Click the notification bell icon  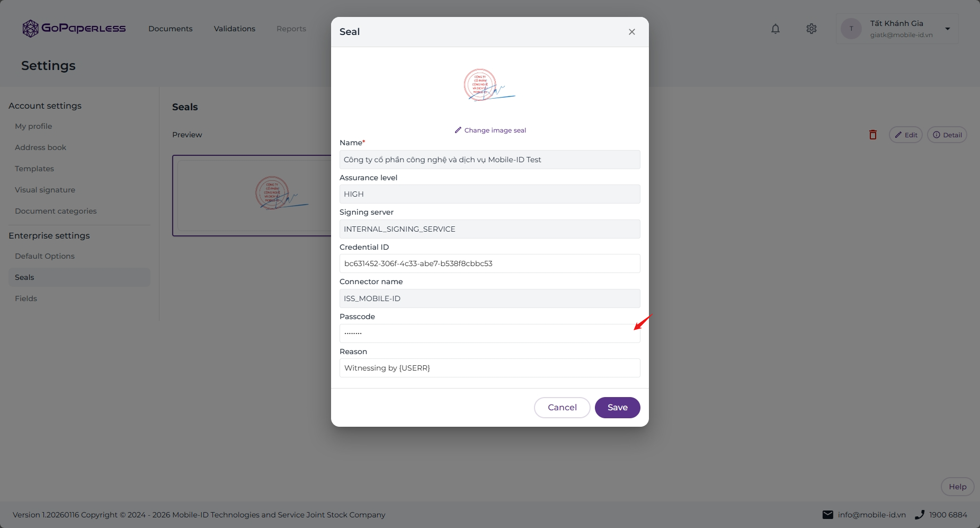(x=776, y=29)
